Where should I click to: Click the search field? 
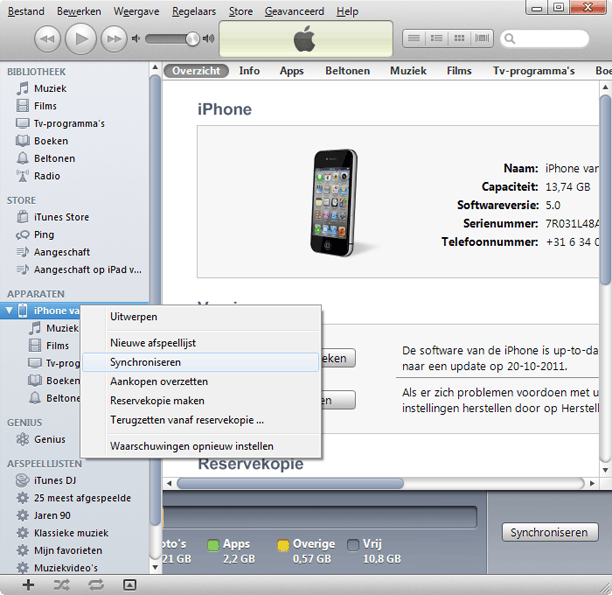[544, 39]
